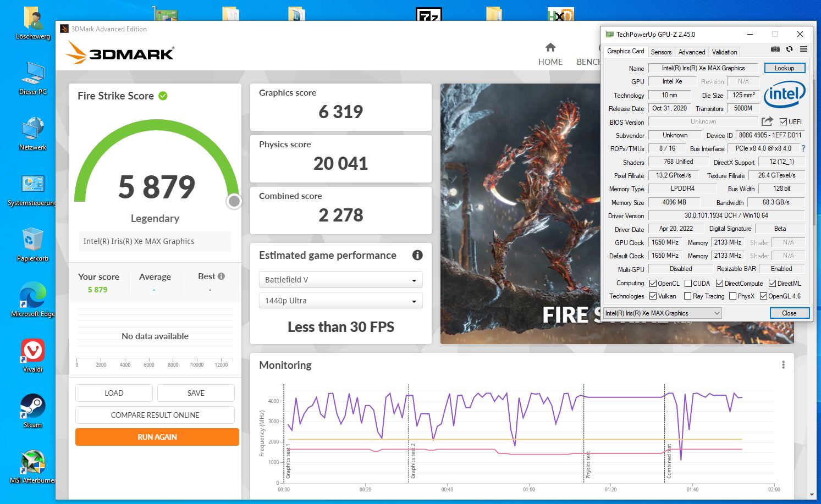Image resolution: width=821 pixels, height=504 pixels.
Task: Click the Driver Version field in GPU-Z
Action: tap(726, 215)
